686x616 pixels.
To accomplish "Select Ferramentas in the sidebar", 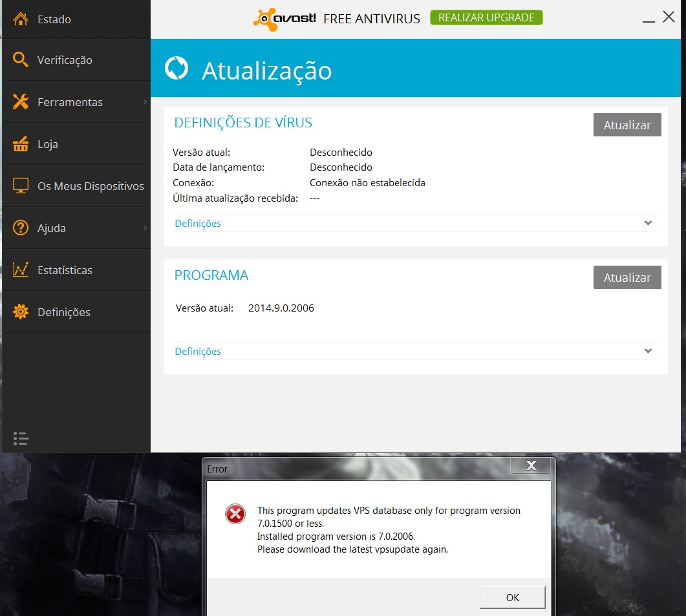I will tap(76, 102).
